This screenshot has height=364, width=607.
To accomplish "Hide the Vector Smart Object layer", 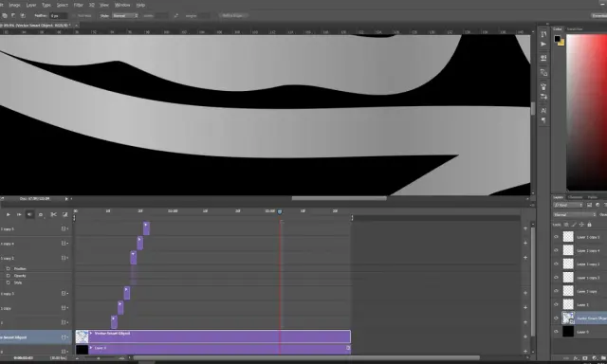I will [x=557, y=318].
